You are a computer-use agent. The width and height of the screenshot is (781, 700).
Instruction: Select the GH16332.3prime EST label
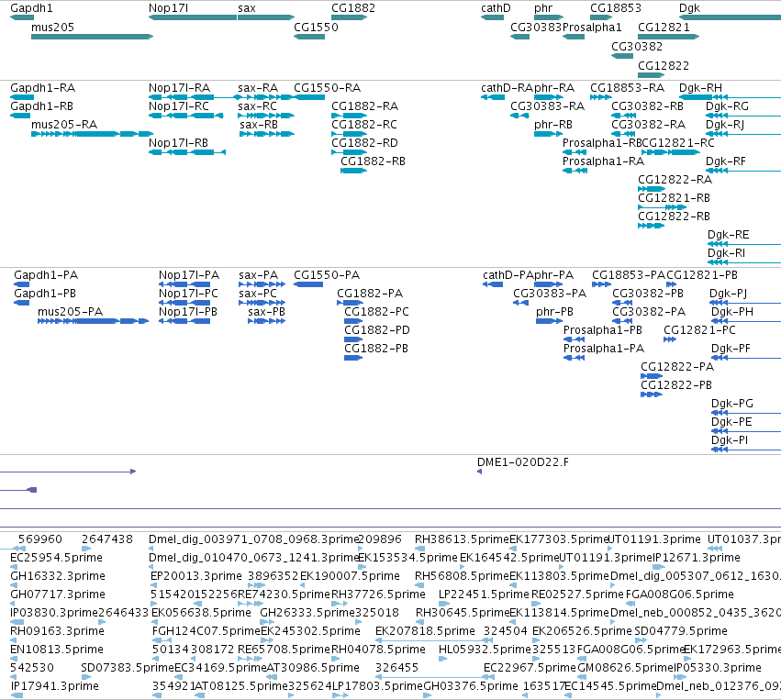(x=58, y=575)
